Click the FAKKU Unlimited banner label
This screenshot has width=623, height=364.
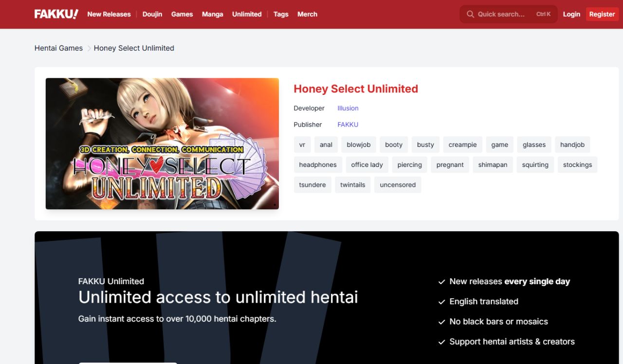tap(111, 281)
